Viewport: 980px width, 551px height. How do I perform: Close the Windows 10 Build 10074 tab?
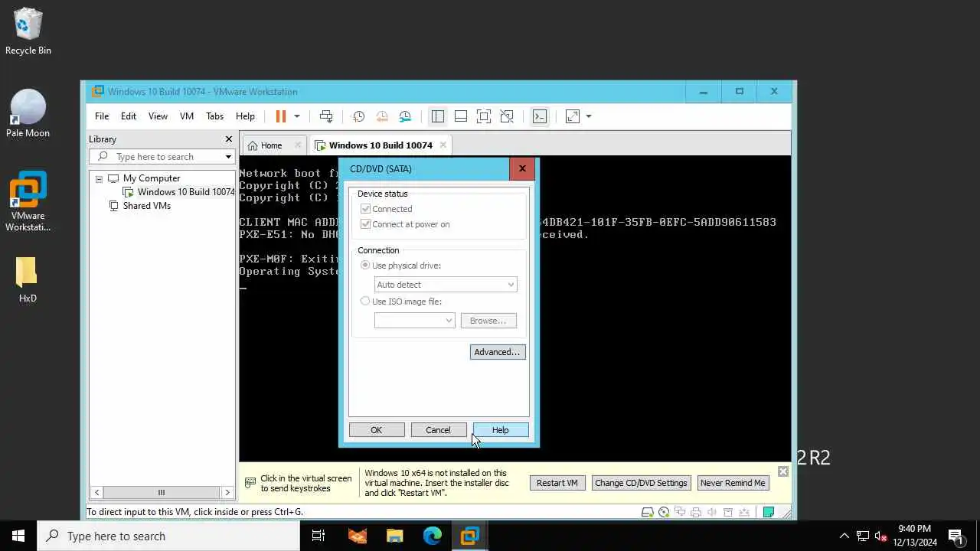443,145
